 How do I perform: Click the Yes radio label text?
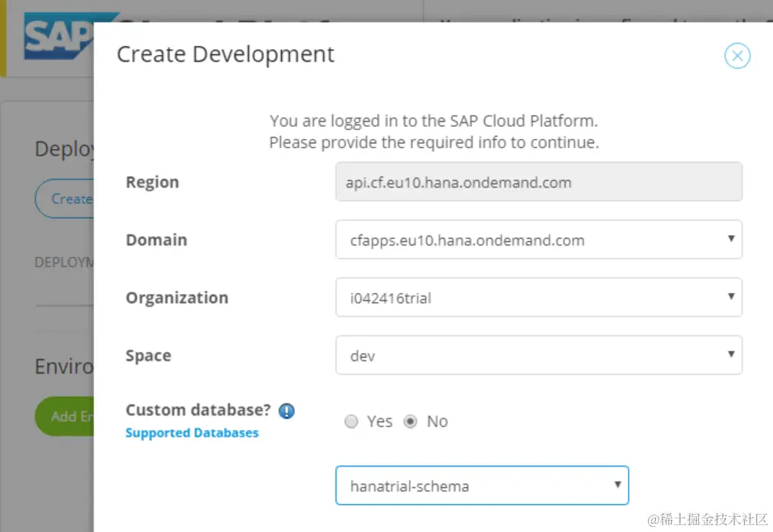(x=380, y=422)
